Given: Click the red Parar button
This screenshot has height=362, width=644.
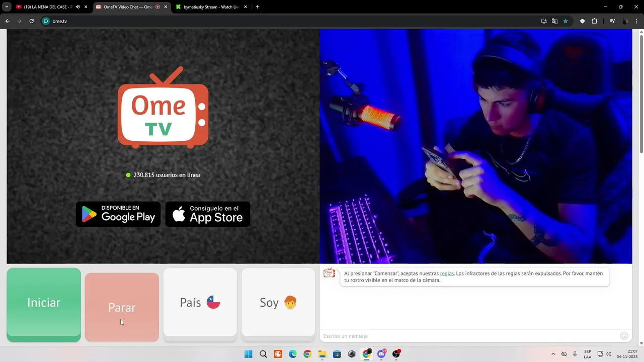Looking at the screenshot, I should pos(122,307).
